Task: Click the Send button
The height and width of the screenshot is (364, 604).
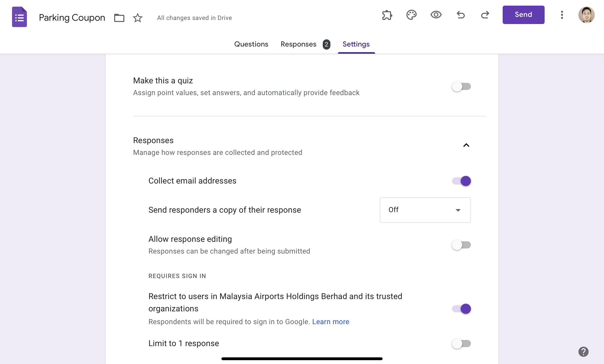Action: (x=523, y=15)
